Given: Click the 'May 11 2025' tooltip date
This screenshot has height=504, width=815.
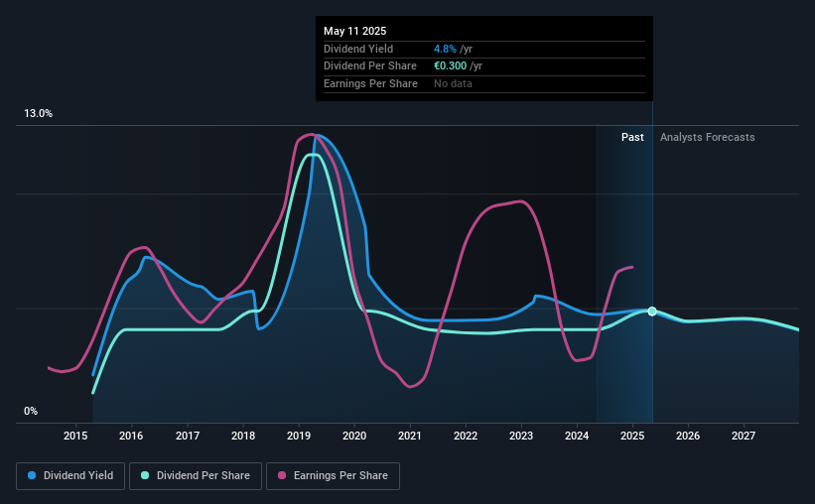Looking at the screenshot, I should (355, 31).
